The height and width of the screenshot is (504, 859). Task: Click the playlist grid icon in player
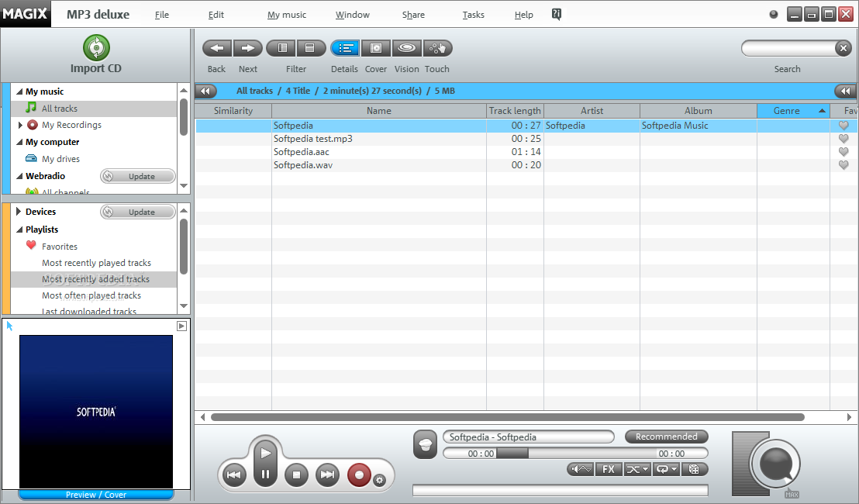click(694, 469)
